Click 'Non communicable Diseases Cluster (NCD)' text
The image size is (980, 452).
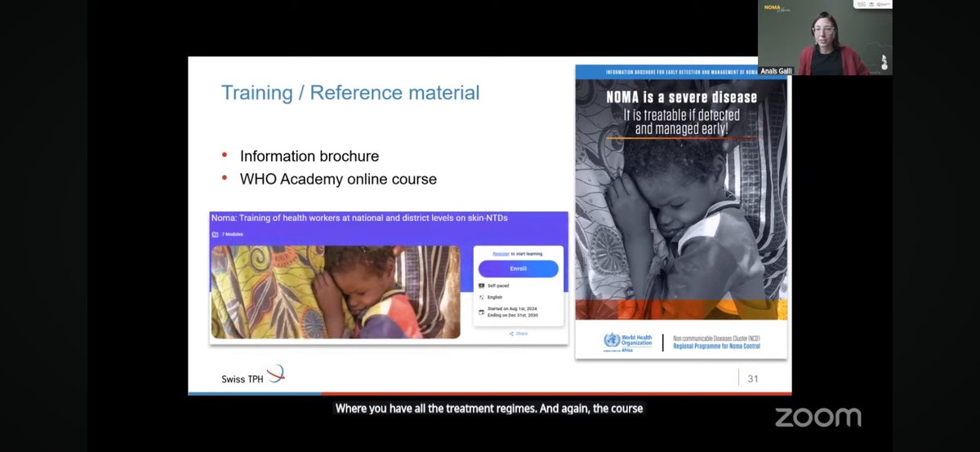pos(716,337)
